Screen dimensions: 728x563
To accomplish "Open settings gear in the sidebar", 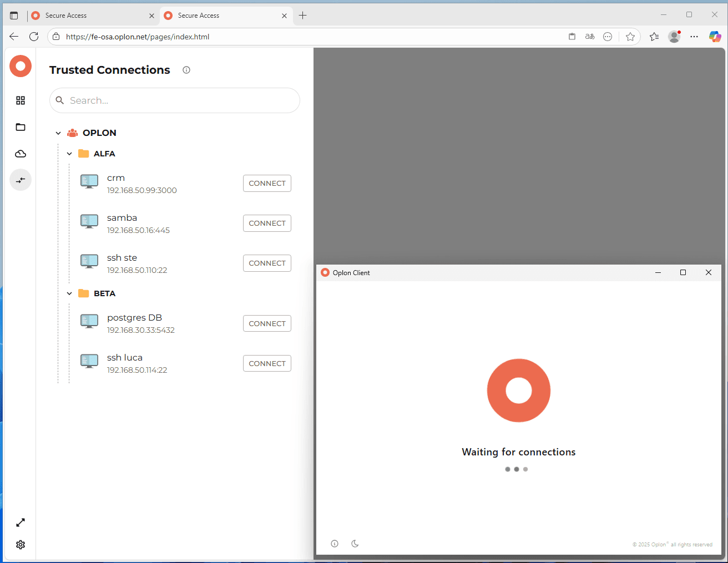I will pyautogui.click(x=21, y=545).
